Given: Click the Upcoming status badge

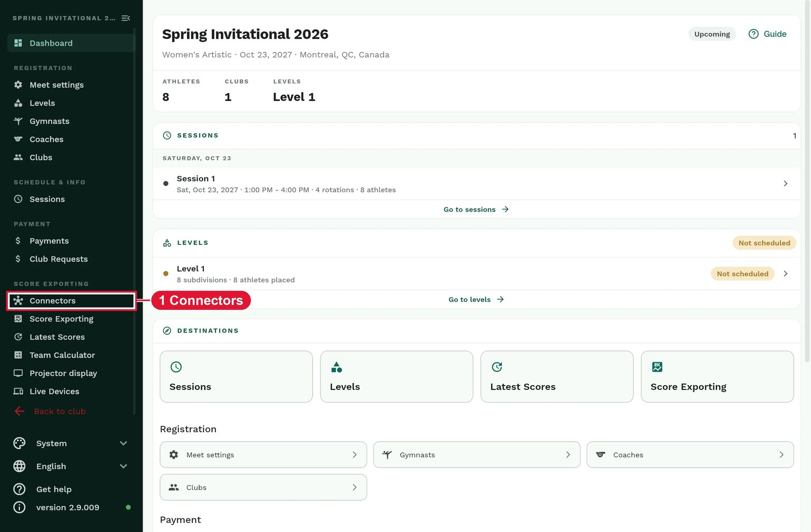Looking at the screenshot, I should 712,34.
